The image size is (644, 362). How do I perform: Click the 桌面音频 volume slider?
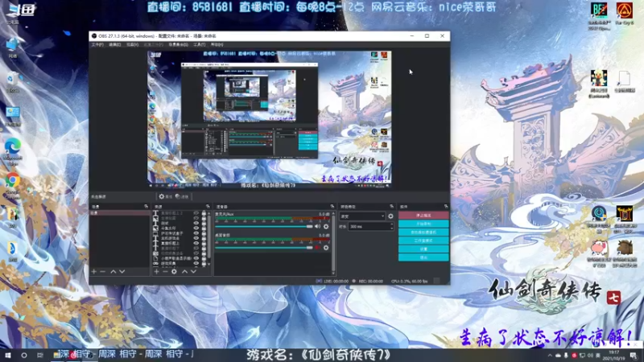click(x=264, y=248)
